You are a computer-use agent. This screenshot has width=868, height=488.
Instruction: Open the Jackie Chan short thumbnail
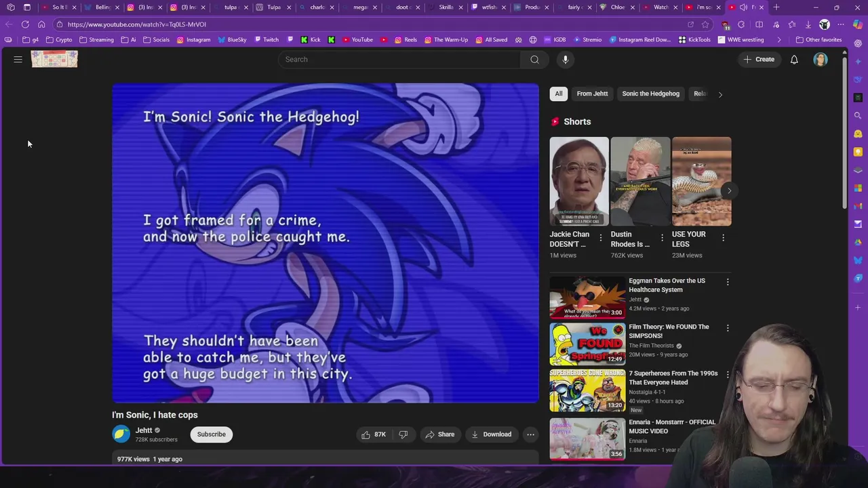579,181
